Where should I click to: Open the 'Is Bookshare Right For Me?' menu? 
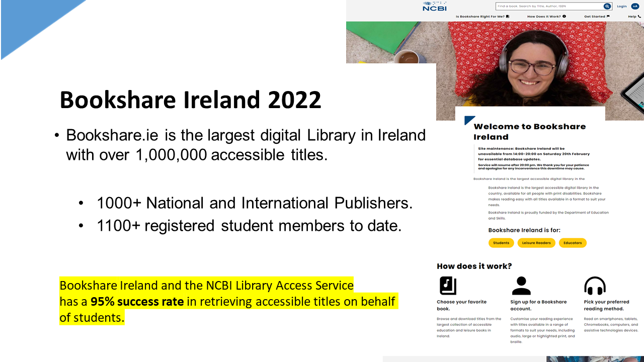[480, 17]
